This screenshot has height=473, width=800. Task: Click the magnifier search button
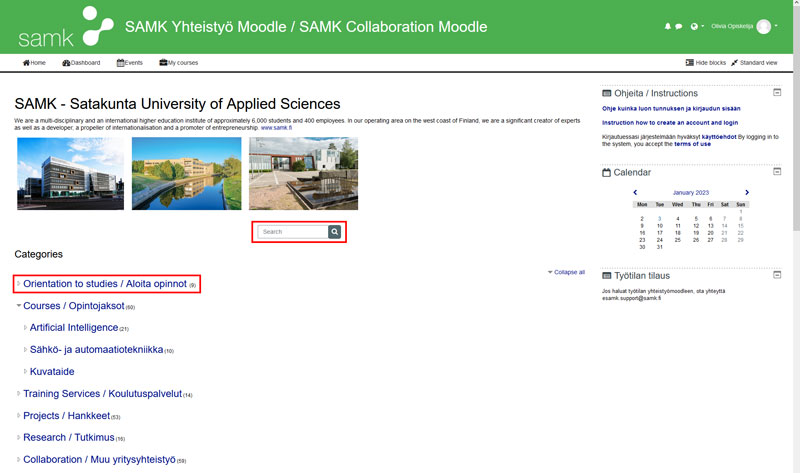pyautogui.click(x=334, y=232)
